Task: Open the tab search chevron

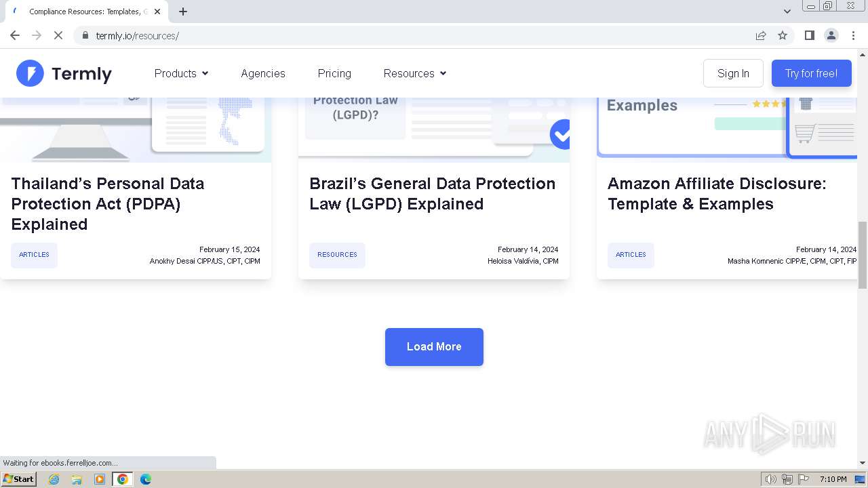Action: 787,12
